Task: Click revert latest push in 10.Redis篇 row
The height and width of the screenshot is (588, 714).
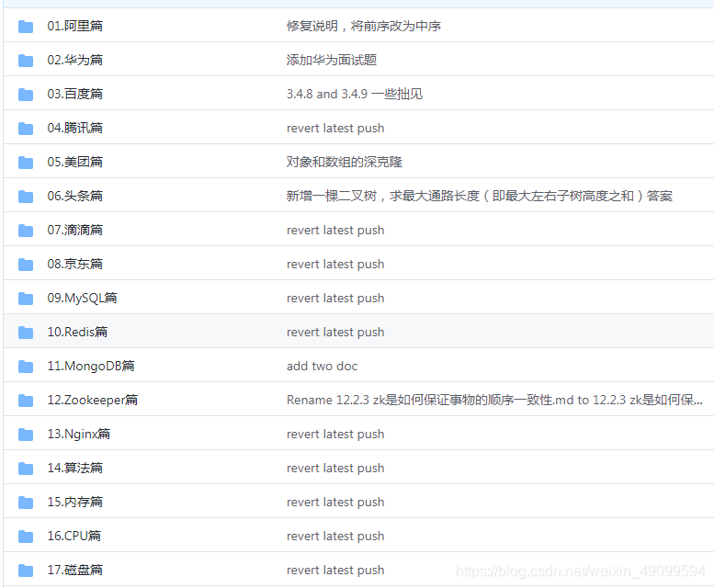Action: point(335,333)
